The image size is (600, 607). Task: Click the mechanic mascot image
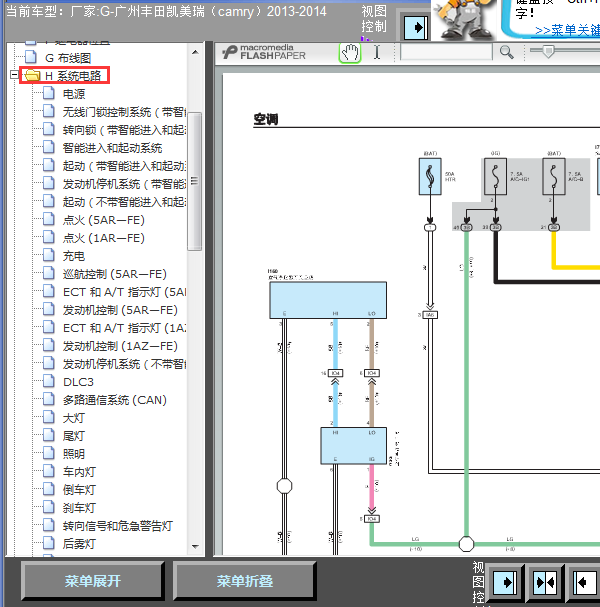[464, 19]
